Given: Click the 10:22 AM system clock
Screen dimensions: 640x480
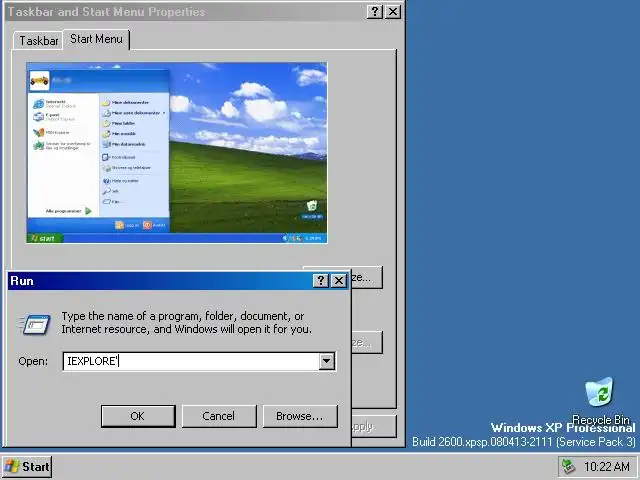Looking at the screenshot, I should (x=607, y=466).
